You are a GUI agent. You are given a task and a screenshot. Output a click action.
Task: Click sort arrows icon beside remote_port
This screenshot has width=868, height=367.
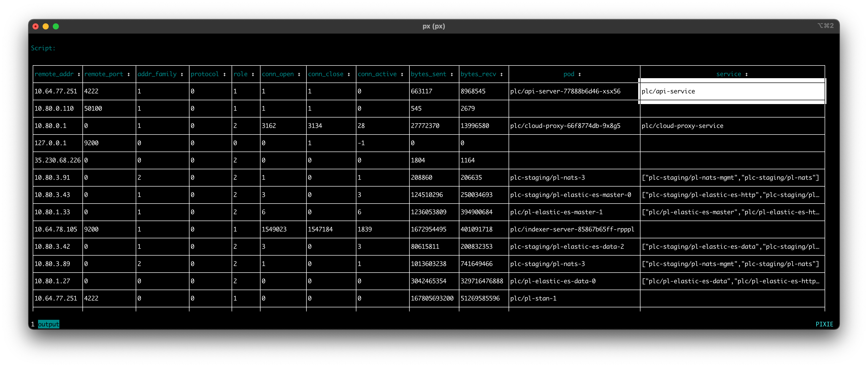[129, 74]
